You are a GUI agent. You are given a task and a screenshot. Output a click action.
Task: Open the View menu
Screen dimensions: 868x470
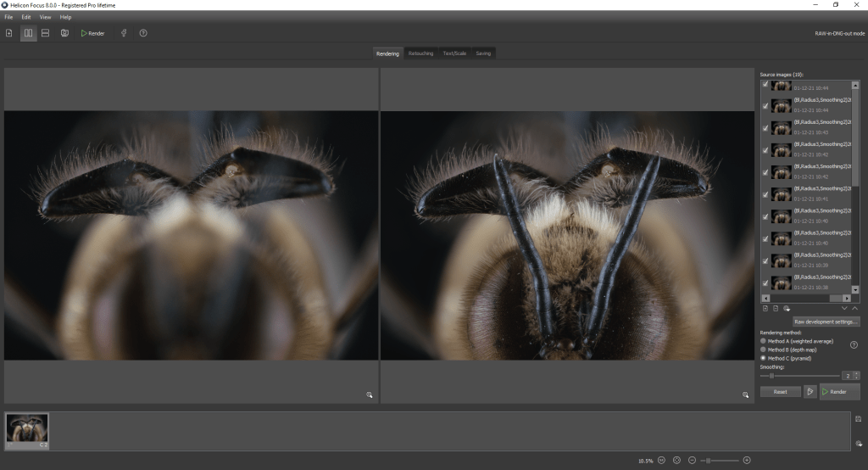point(45,17)
